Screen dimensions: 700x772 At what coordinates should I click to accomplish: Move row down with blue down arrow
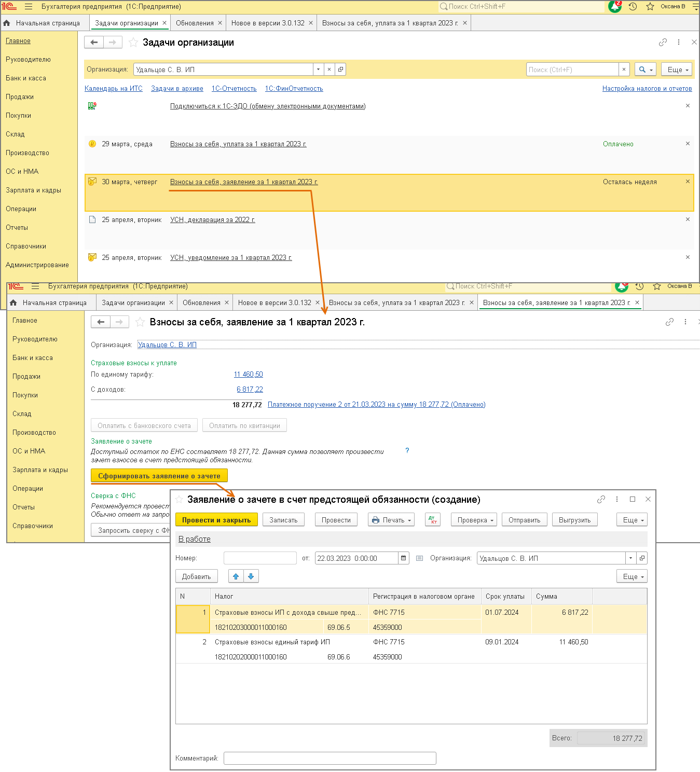point(251,576)
